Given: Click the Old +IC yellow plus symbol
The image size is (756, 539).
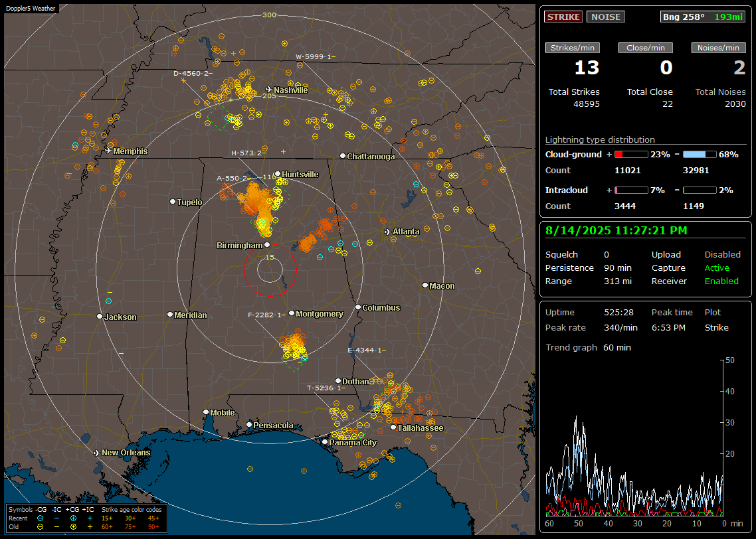Looking at the screenshot, I should point(90,527).
